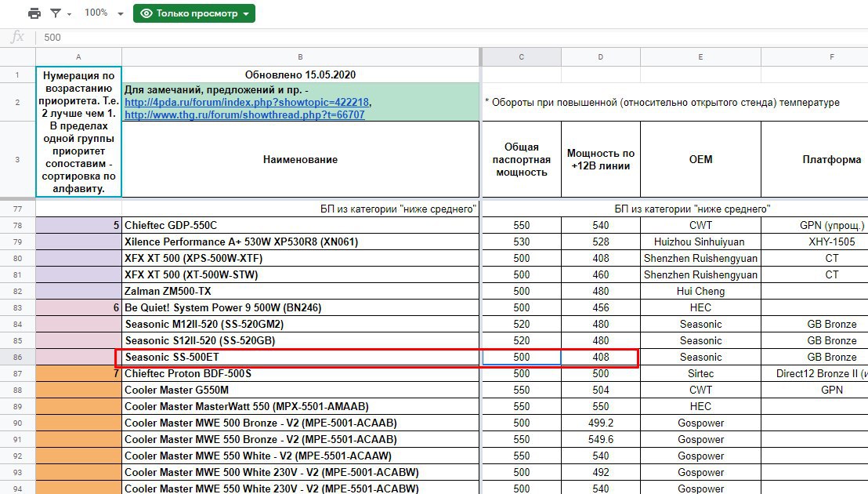
Task: Expand the filter dropdown arrow
Action: [69, 14]
